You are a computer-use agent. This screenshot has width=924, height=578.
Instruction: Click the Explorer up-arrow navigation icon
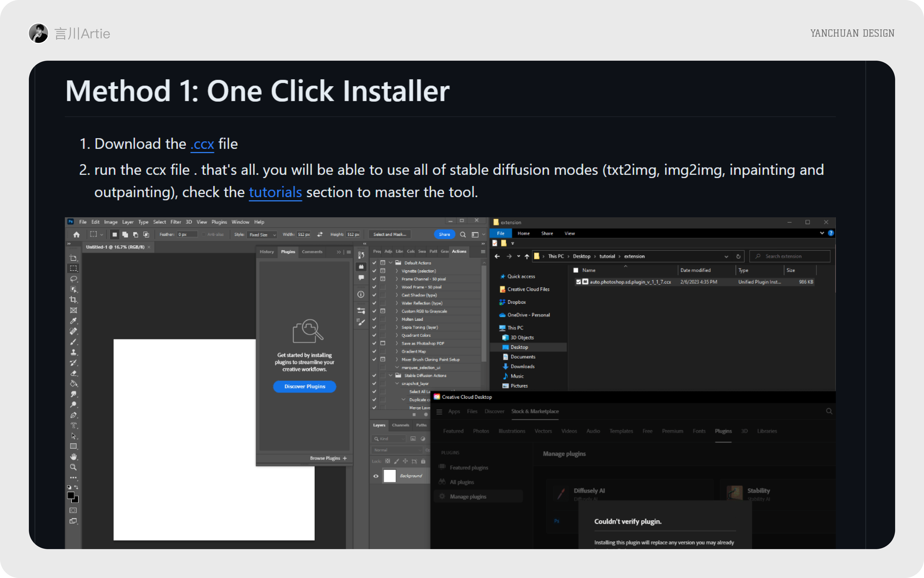point(527,256)
